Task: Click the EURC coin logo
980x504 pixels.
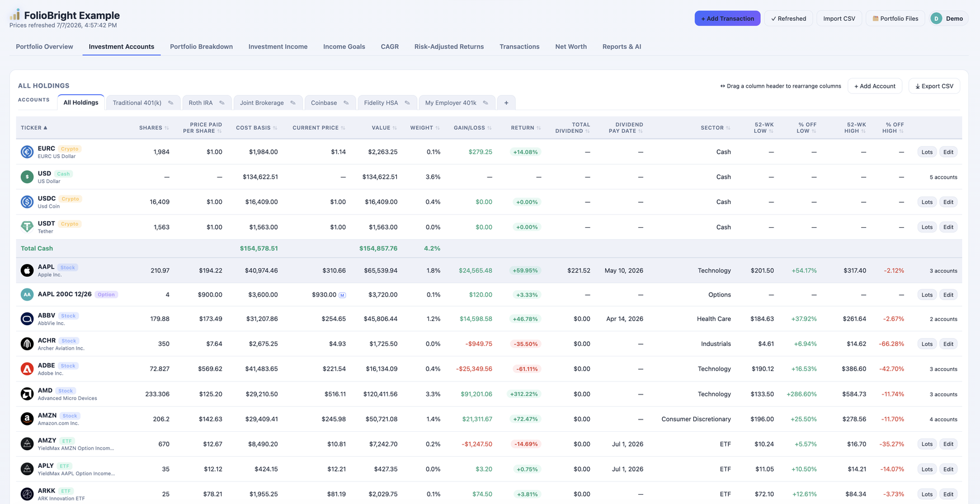Action: (x=27, y=152)
